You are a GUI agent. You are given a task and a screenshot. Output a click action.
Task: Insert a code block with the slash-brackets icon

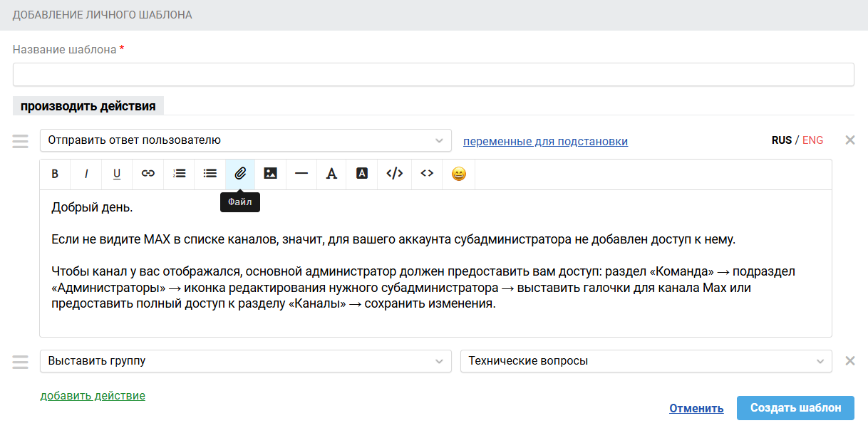(x=394, y=174)
